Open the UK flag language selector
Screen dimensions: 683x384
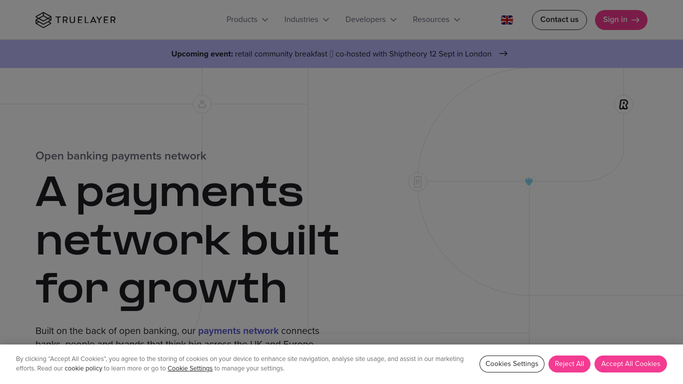pos(507,20)
